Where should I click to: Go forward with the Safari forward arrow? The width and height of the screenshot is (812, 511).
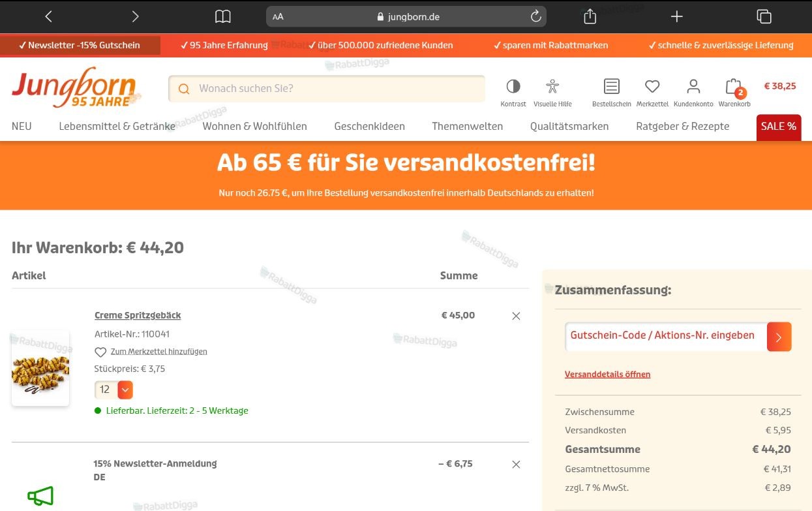(135, 16)
